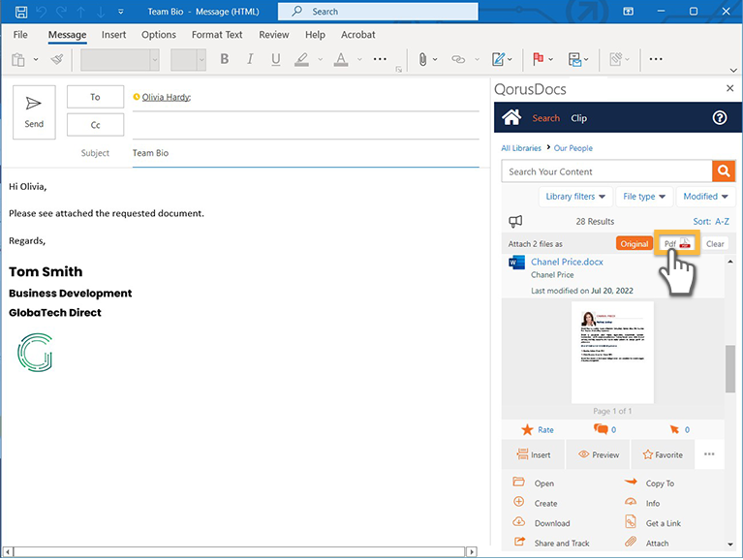Click the Rate star
The image size is (743, 560).
tap(527, 430)
